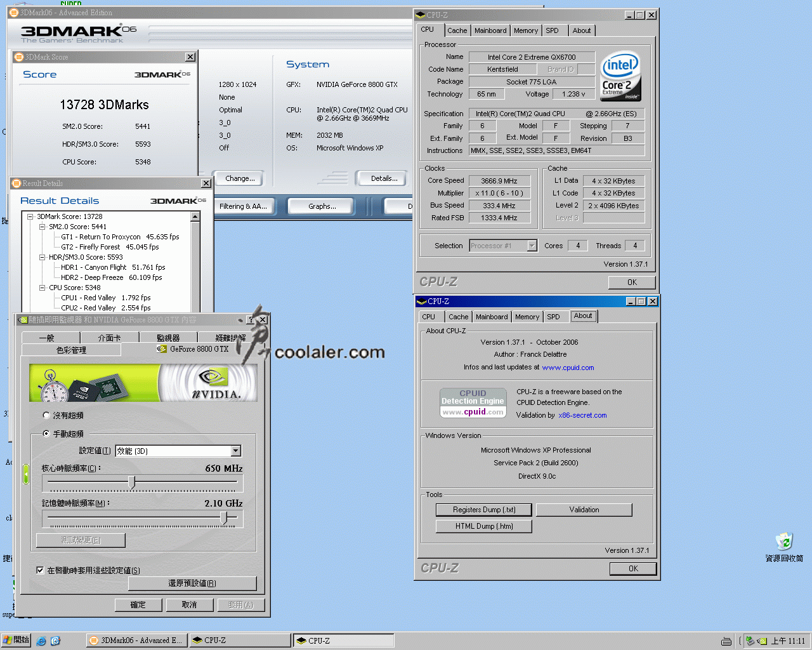Switch to the 監視器 tab
Screen dimensions: 812x650
click(168, 338)
